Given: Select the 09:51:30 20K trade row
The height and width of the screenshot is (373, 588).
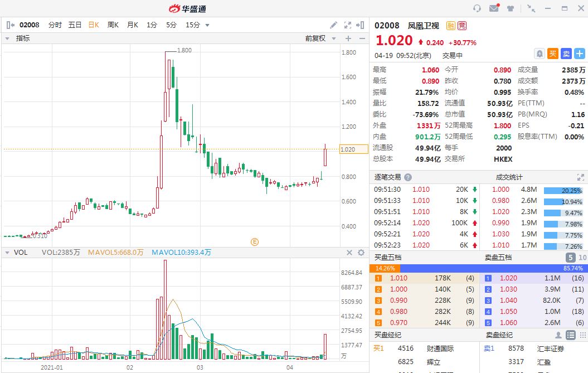Looking at the screenshot, I should tap(426, 190).
